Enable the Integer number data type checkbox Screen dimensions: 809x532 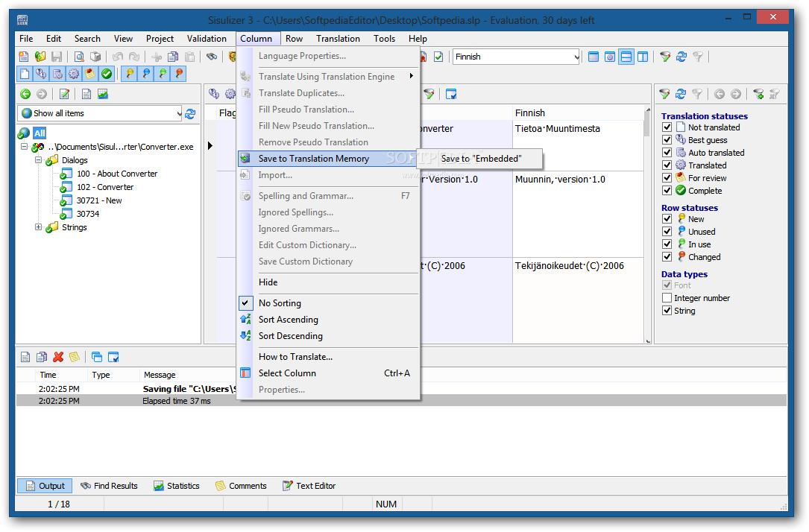(667, 298)
